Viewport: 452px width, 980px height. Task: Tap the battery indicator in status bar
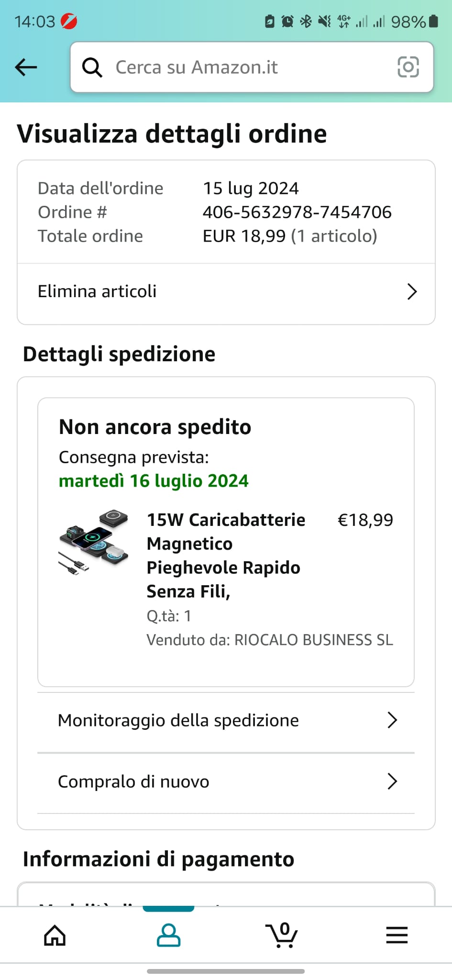point(433,22)
